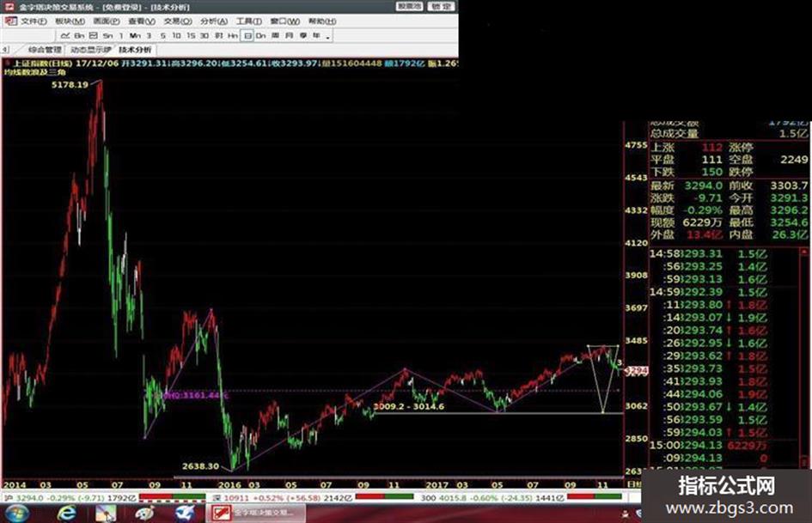Open the Paint palette taskbar icon

[144, 514]
